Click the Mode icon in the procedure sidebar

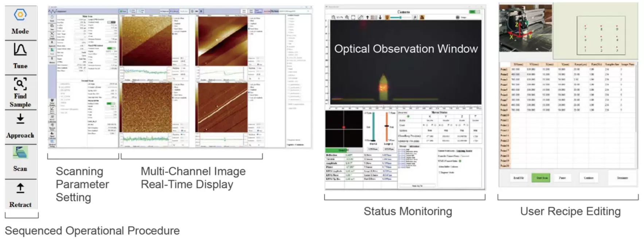click(20, 15)
